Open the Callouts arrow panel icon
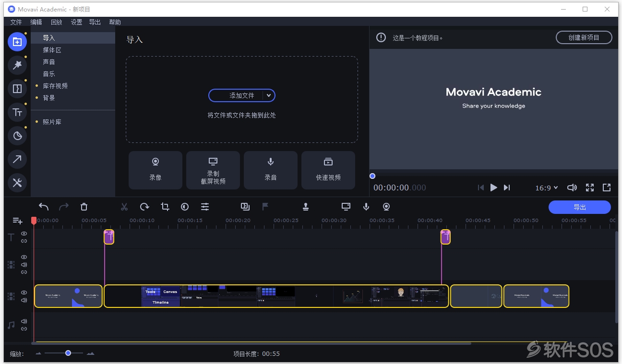Screen dimensions: 622x364 [x=17, y=159]
